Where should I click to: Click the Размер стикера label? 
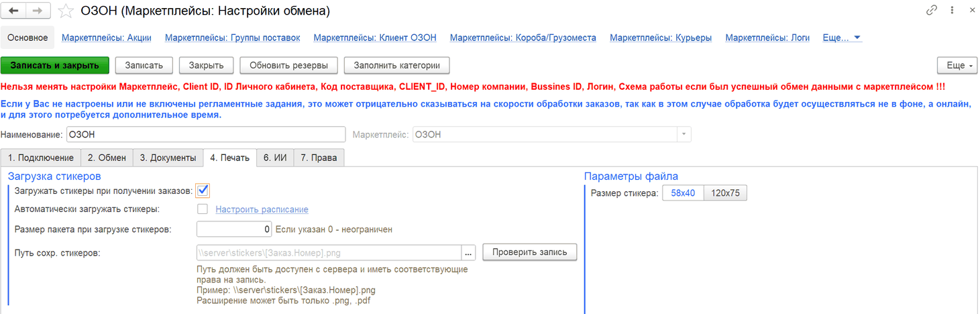pyautogui.click(x=624, y=193)
